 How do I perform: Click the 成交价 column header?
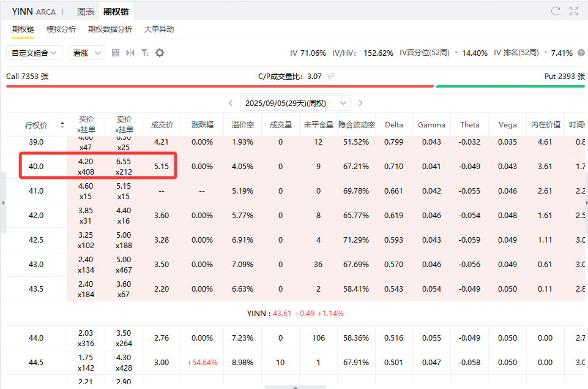point(162,124)
